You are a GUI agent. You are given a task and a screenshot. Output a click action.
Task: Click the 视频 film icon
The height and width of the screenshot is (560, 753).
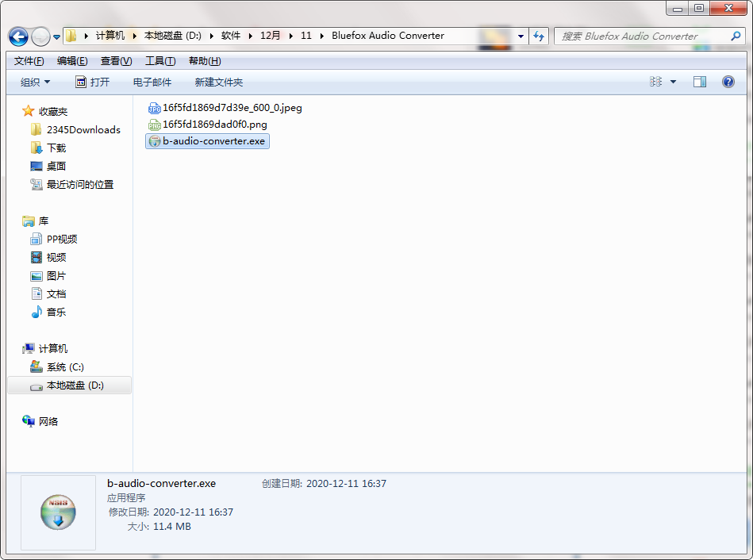point(36,258)
